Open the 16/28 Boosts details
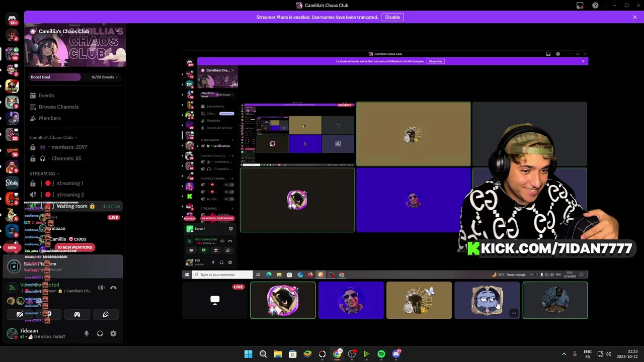The height and width of the screenshot is (362, 644). (104, 77)
